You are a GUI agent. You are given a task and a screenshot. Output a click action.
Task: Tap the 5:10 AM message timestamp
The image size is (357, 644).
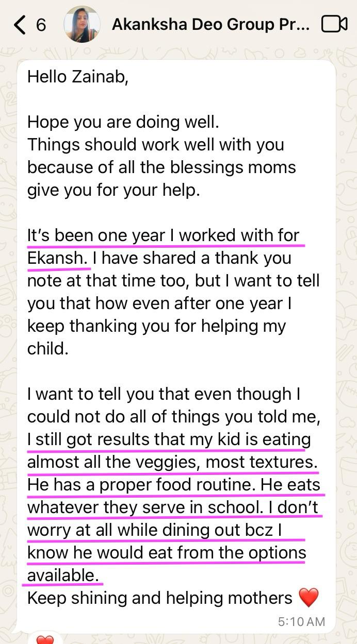[x=301, y=622]
